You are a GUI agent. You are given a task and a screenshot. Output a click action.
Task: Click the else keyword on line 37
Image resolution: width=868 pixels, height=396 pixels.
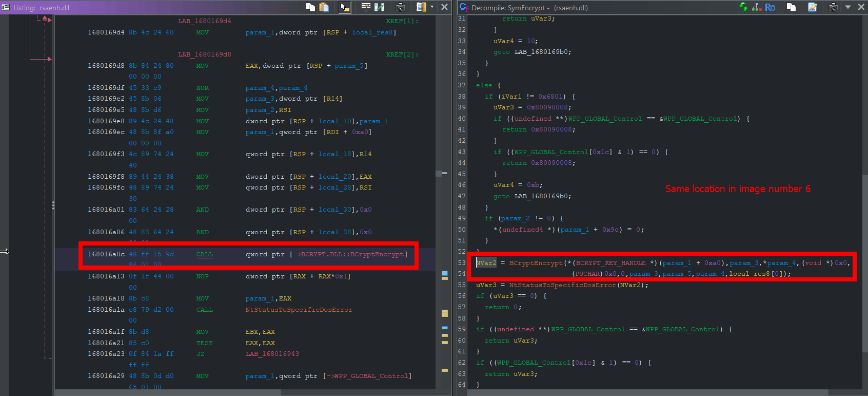coord(484,85)
